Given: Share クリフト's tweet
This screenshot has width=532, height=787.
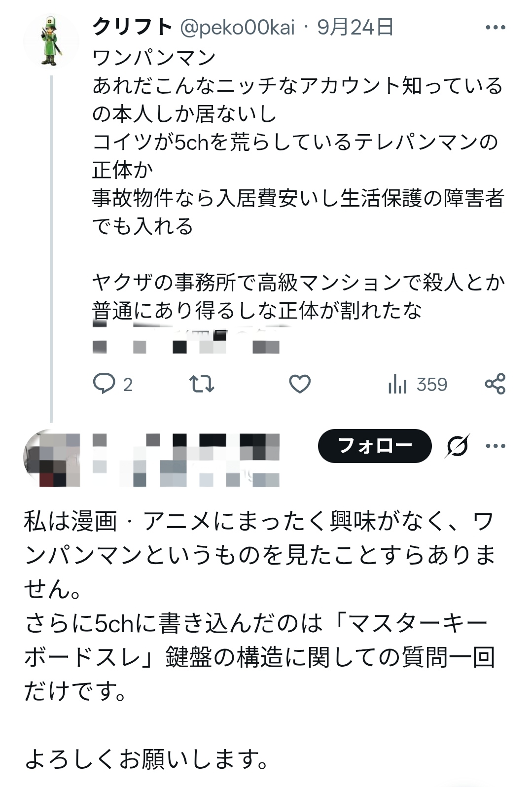Looking at the screenshot, I should click(495, 384).
